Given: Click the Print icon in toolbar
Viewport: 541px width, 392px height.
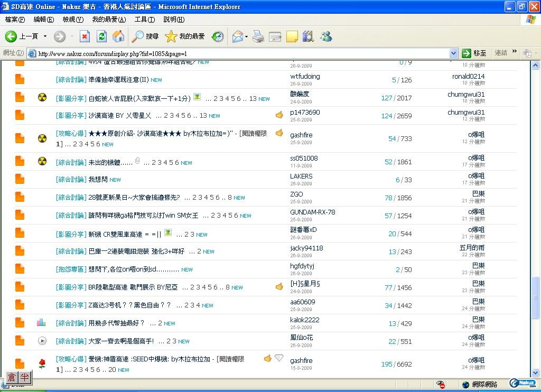Looking at the screenshot, I should tap(258, 36).
